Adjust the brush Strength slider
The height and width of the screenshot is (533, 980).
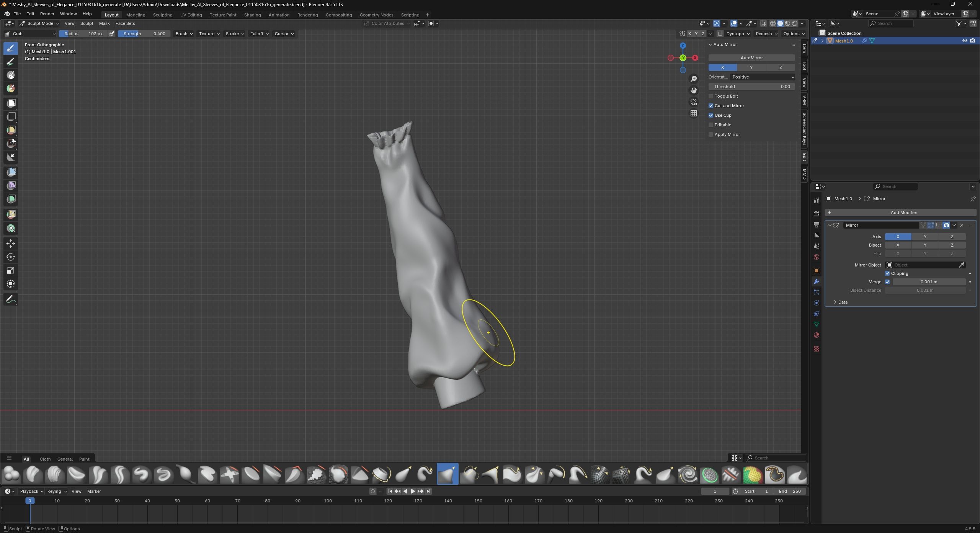tap(144, 34)
